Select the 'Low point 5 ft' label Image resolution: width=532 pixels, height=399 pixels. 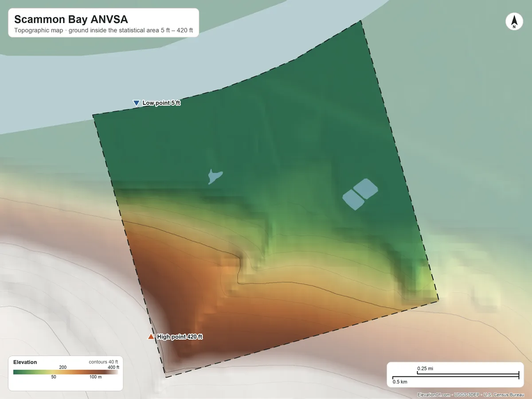click(x=161, y=103)
